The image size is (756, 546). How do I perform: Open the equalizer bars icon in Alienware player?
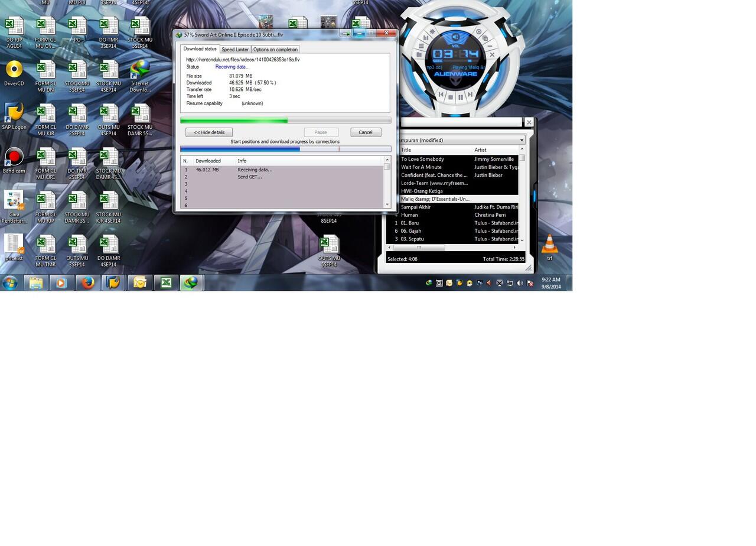(426, 38)
